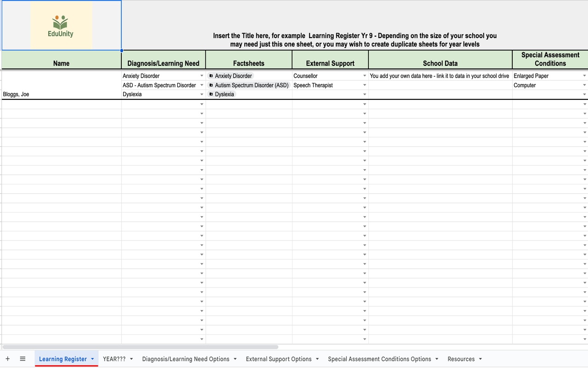
Task: Select the Bloggs, Joe name cell
Action: (62, 94)
